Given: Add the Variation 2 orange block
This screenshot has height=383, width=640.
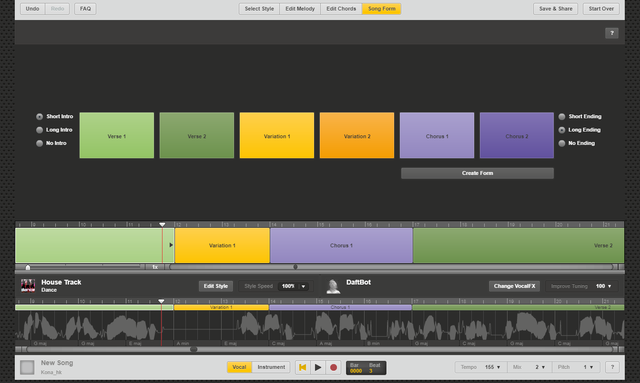Looking at the screenshot, I should 357,136.
